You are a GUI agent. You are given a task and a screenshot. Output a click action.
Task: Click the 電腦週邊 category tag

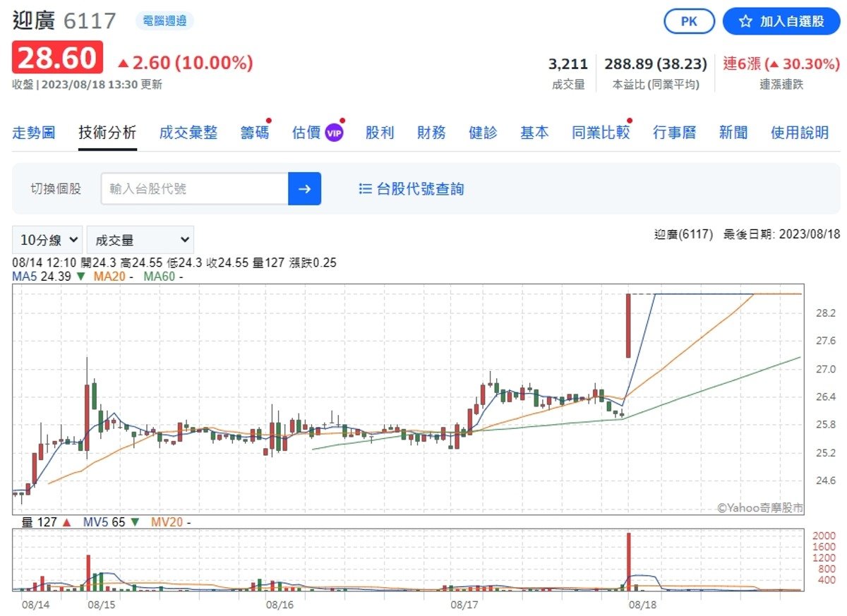(x=164, y=21)
